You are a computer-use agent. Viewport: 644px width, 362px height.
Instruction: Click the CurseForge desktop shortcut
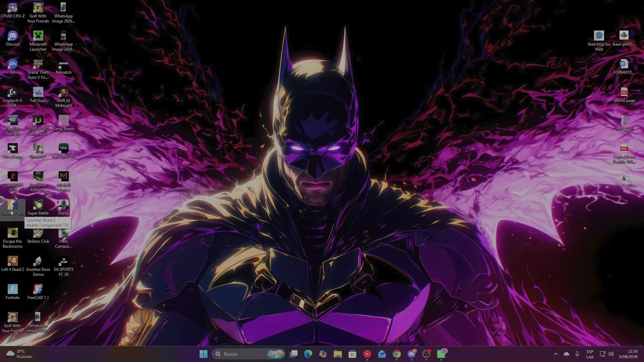click(x=13, y=152)
